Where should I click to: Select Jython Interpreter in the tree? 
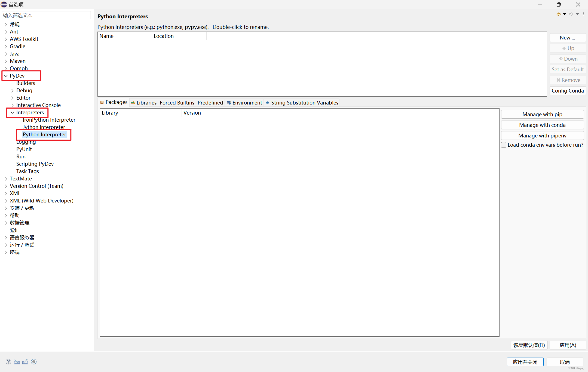44,127
